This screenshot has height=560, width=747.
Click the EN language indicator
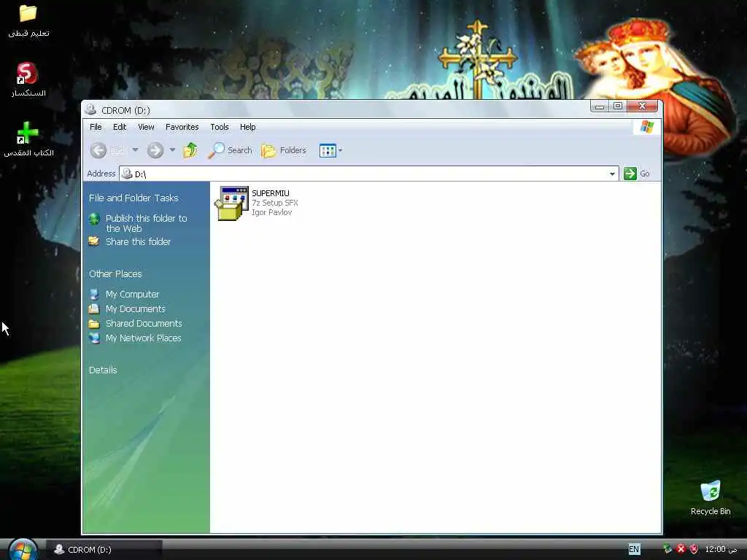[634, 549]
